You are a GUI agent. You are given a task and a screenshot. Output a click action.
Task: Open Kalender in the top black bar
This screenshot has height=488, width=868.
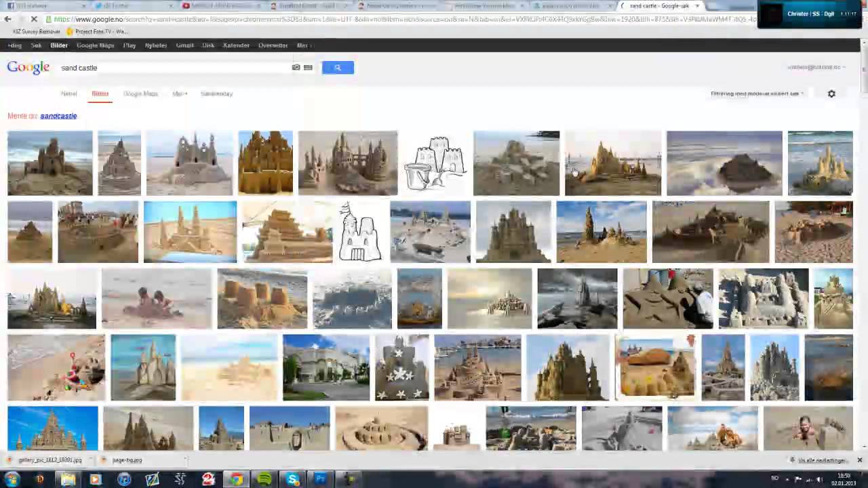coord(236,45)
